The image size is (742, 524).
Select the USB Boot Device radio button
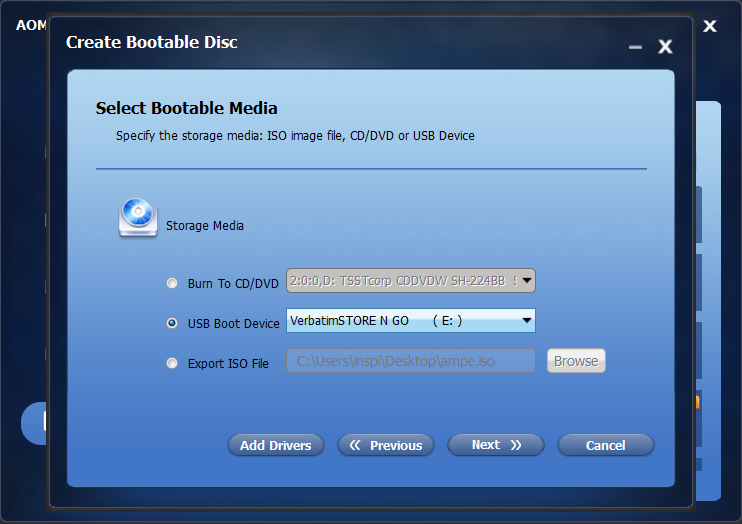(172, 323)
